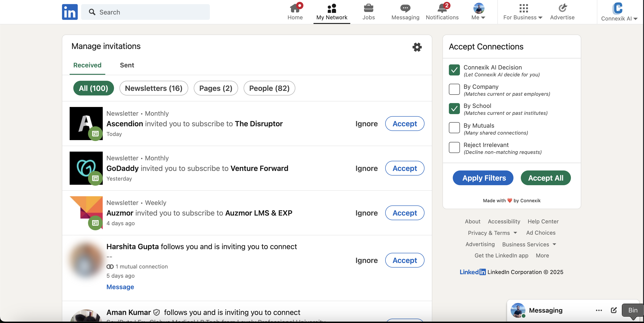Switch to the Sent tab
644x323 pixels.
click(127, 65)
